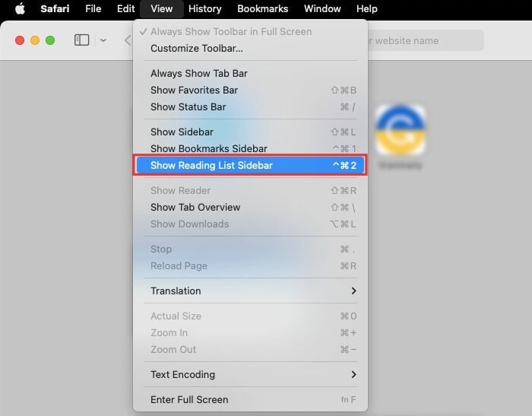Image resolution: width=532 pixels, height=416 pixels.
Task: Click the red close window button
Action: coord(20,40)
